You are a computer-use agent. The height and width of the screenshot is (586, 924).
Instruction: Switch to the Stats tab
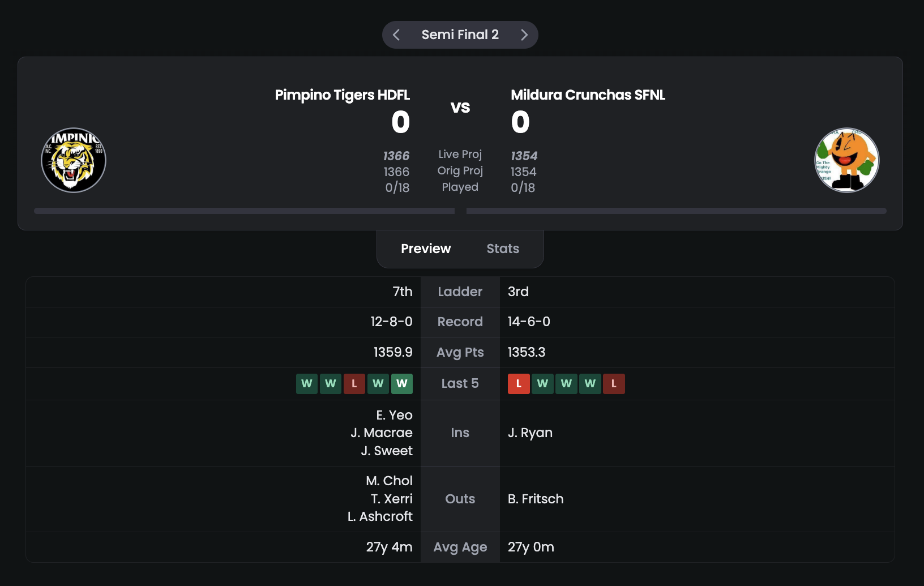[503, 249]
